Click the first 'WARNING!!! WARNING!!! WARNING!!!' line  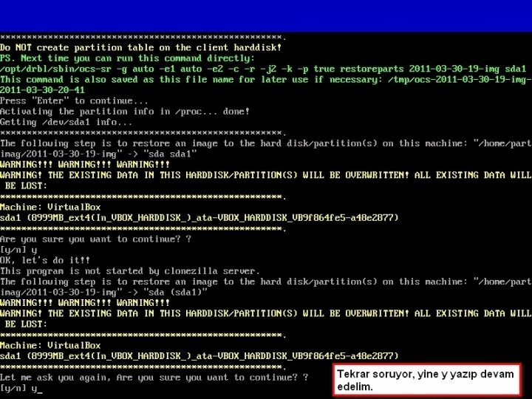click(85, 165)
